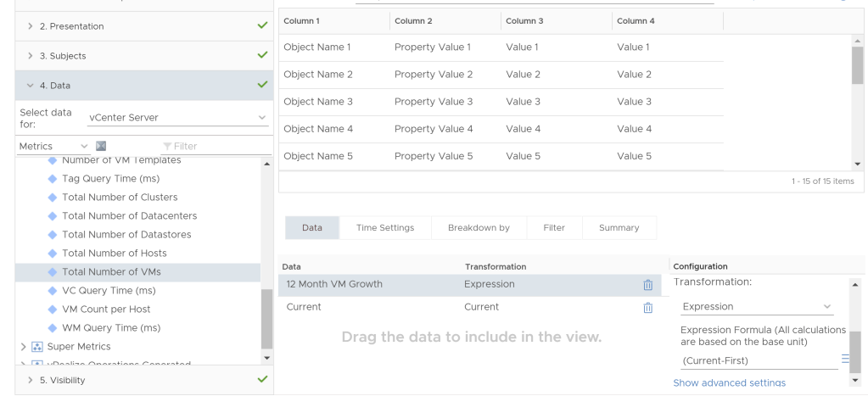
Task: Click trash icon for Current row
Action: point(648,308)
